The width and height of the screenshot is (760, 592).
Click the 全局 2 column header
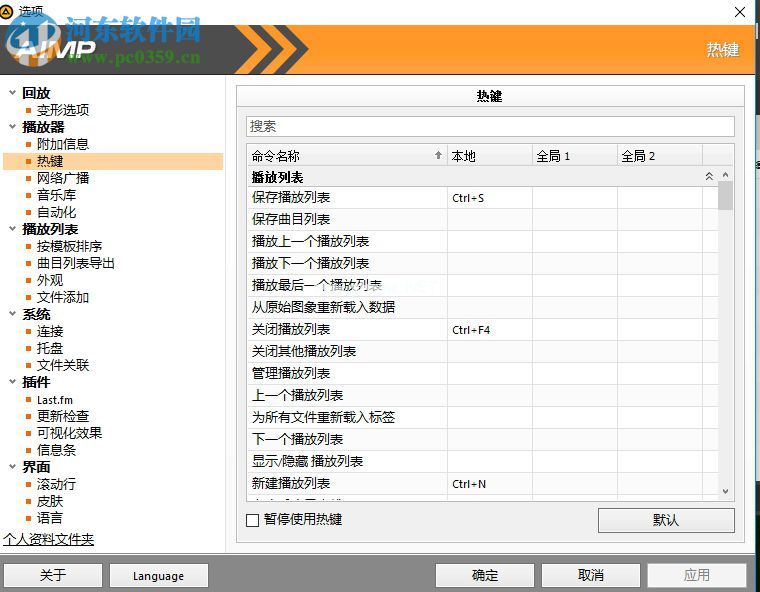pyautogui.click(x=660, y=156)
